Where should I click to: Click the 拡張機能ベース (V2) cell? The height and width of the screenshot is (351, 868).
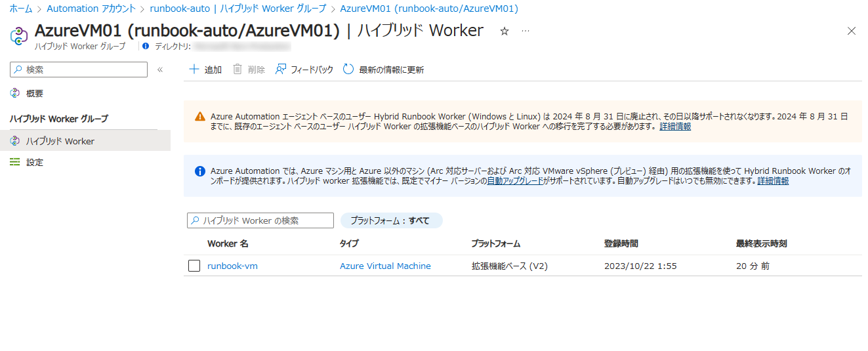pos(510,266)
